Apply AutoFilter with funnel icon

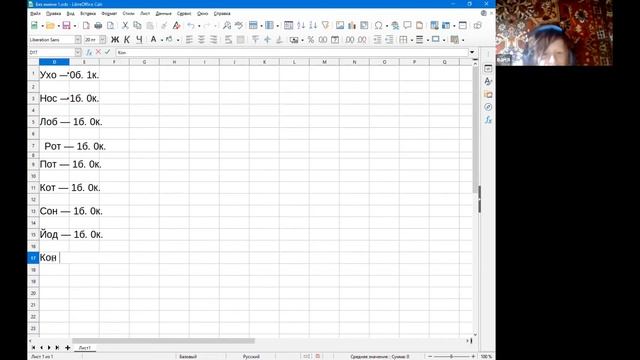pos(325,26)
